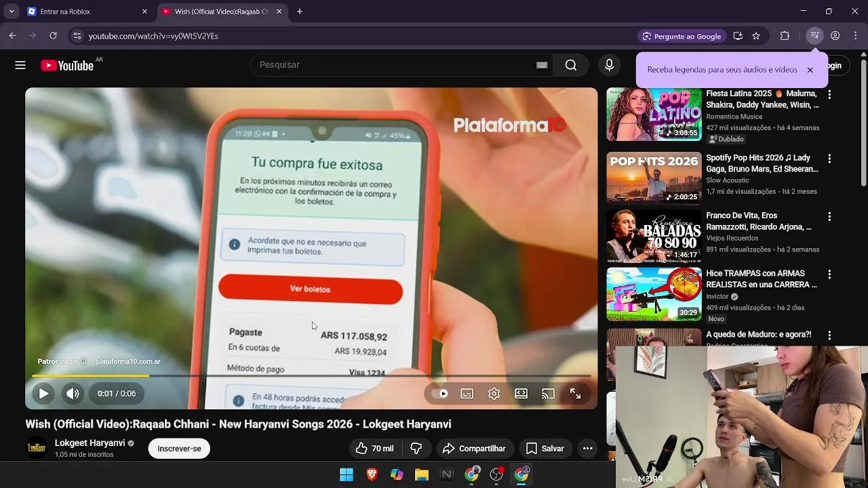Open the YouTube hamburger guide menu

pos(20,65)
